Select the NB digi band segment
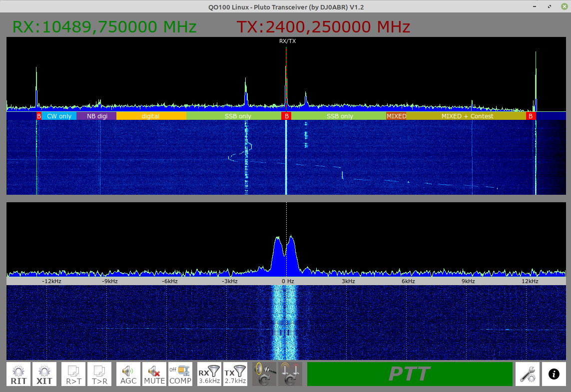The image size is (571, 392). tap(97, 116)
